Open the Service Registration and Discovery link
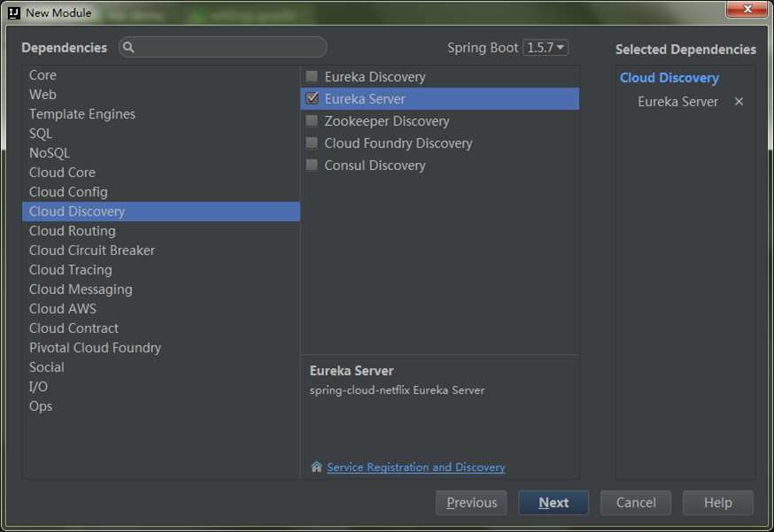The height and width of the screenshot is (532, 774). (415, 466)
